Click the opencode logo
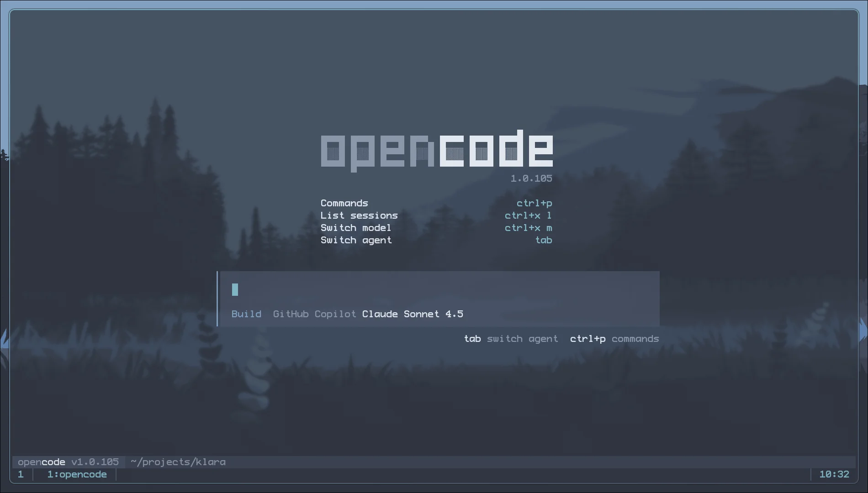The width and height of the screenshot is (868, 493). (436, 151)
